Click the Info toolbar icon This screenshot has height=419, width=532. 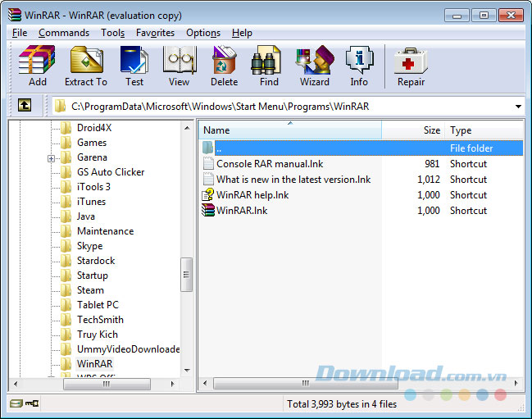click(359, 60)
